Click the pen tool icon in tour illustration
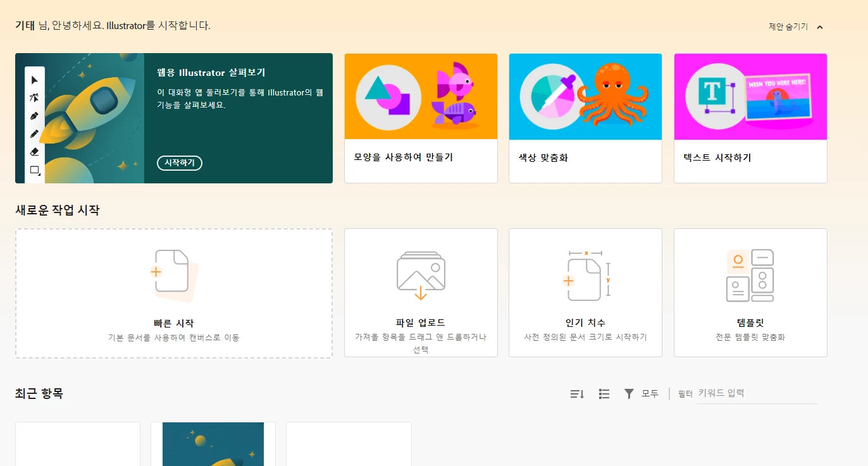Image resolution: width=868 pixels, height=466 pixels. (34, 116)
